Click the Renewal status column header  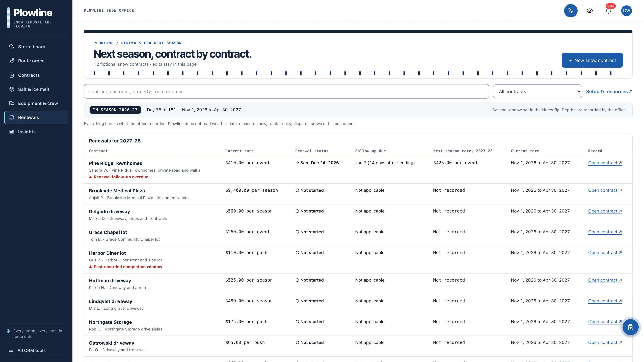311,151
